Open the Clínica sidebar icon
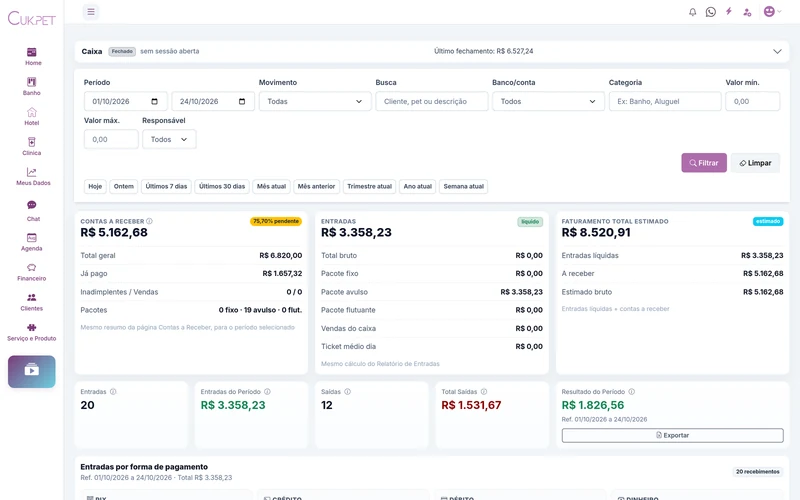This screenshot has height=500, width=800. coord(32,142)
